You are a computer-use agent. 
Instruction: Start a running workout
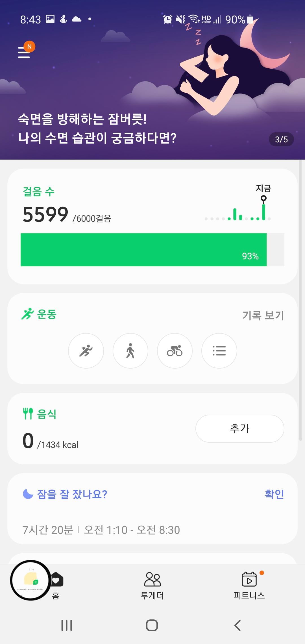[x=86, y=351]
